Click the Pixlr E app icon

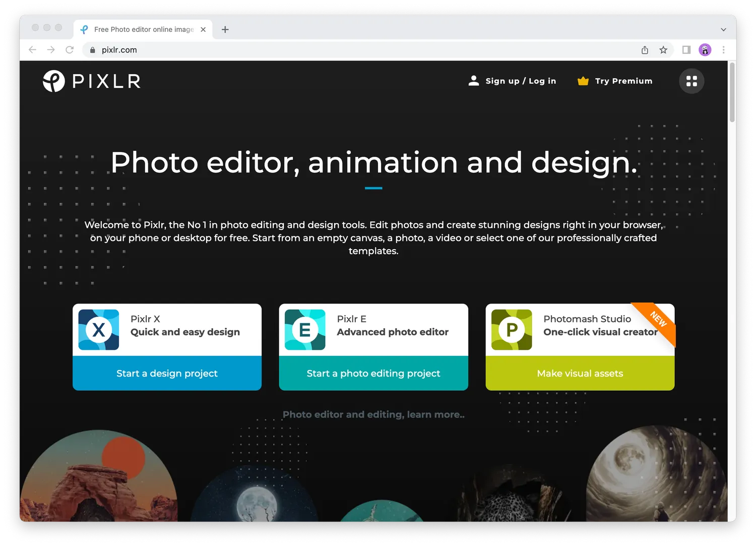point(305,330)
